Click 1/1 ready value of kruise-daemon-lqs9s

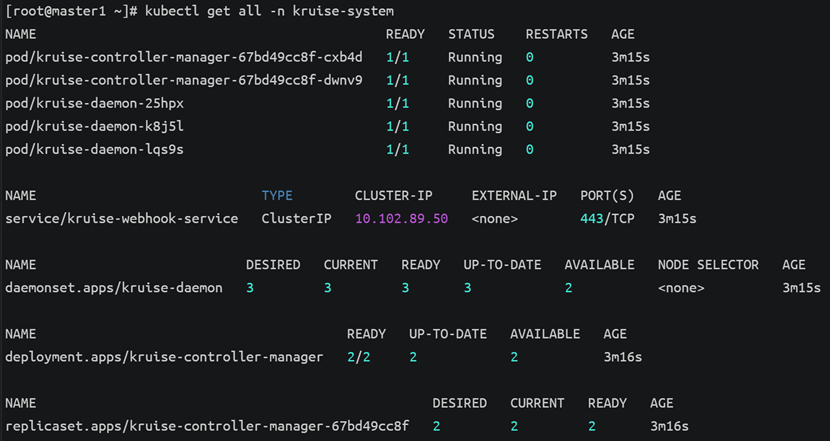click(x=398, y=150)
